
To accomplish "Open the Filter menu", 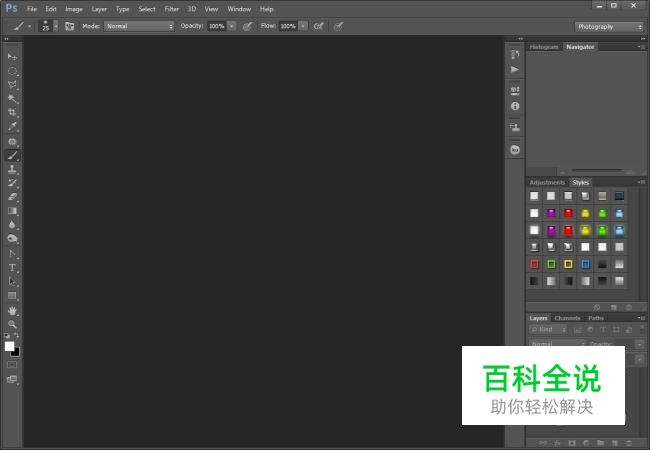I will tap(172, 9).
